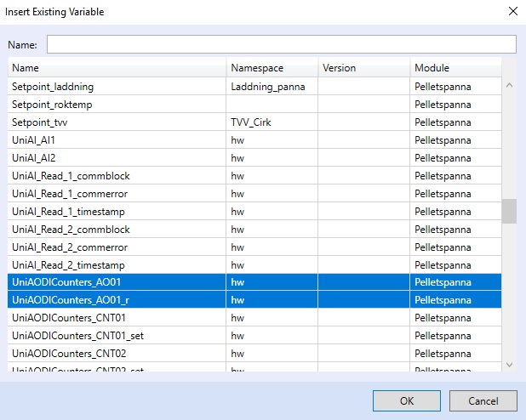Sort by the Version column header
This screenshot has height=420, width=526.
[x=363, y=68]
